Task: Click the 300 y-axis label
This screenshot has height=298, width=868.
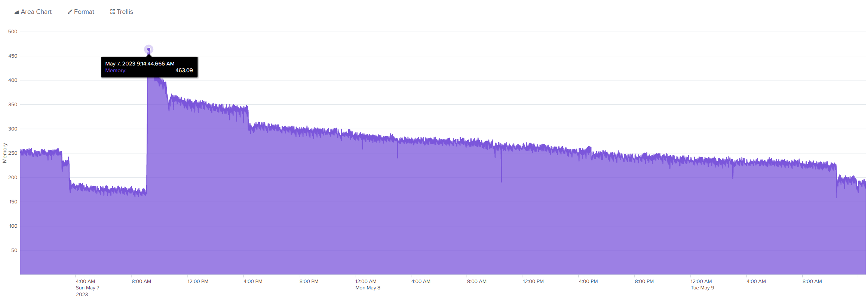Action: point(13,129)
